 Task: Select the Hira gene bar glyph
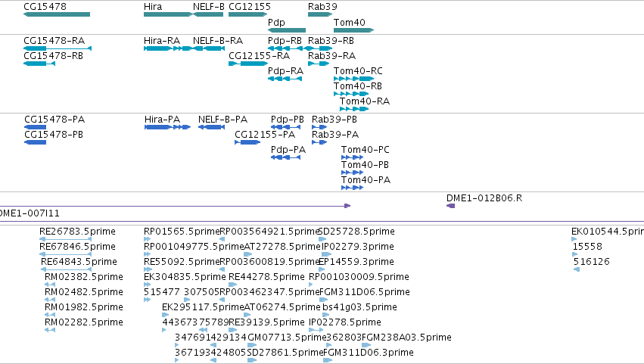pyautogui.click(x=168, y=14)
